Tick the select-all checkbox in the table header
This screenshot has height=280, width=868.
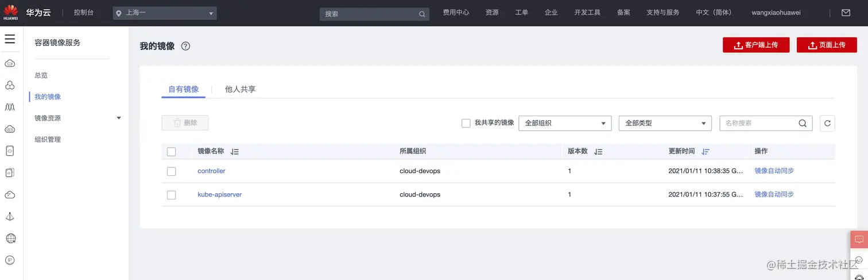[x=171, y=152]
